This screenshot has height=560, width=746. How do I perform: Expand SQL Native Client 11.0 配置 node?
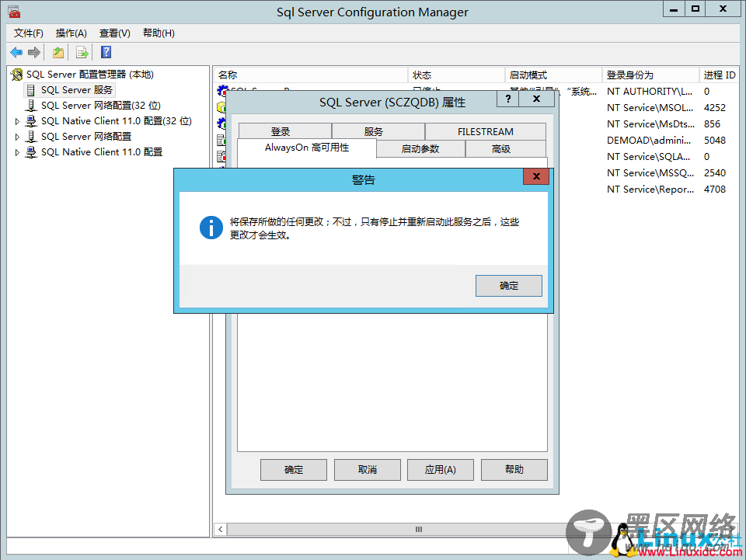click(x=17, y=153)
